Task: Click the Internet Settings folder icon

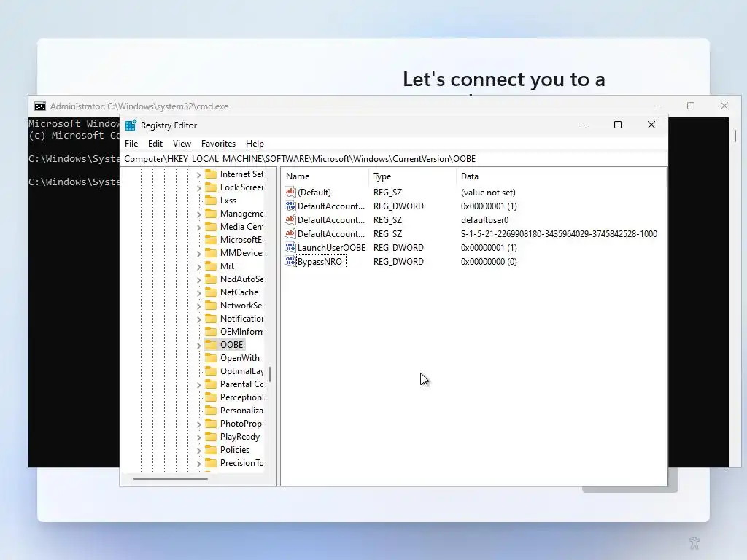Action: [x=211, y=174]
